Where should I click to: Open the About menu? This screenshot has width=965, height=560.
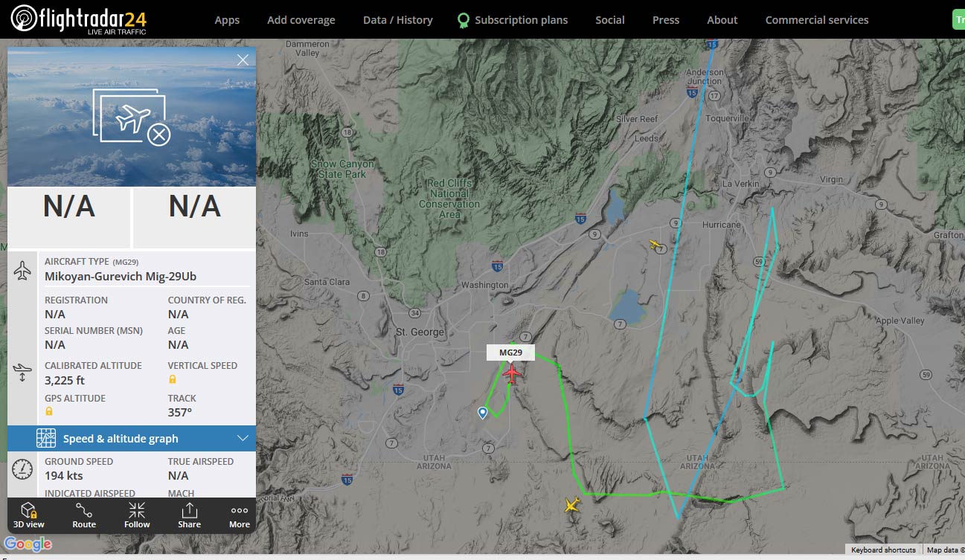[x=722, y=20]
